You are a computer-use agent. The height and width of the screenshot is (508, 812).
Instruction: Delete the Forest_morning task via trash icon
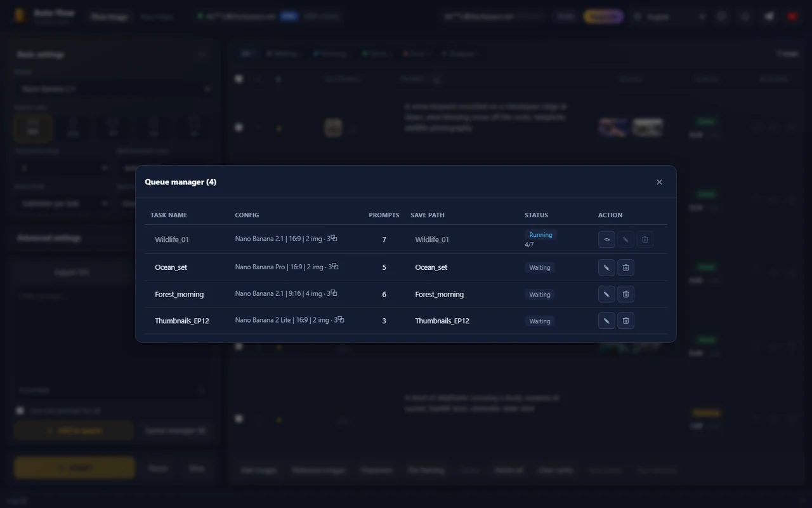tap(625, 294)
